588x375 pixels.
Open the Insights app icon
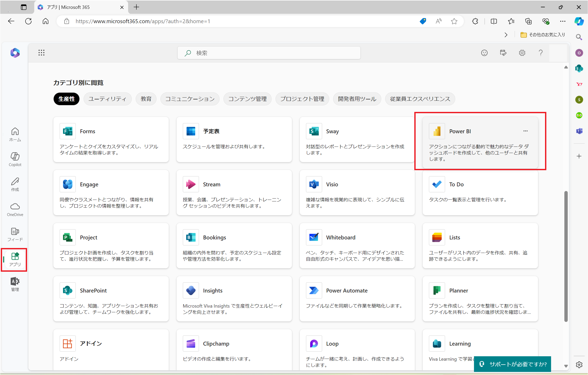(191, 290)
